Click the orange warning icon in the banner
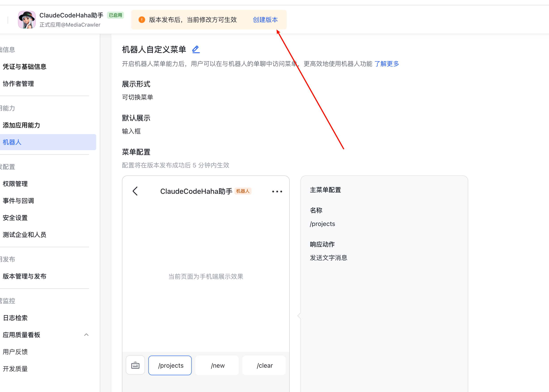Viewport: 549px width, 392px height. click(x=142, y=20)
